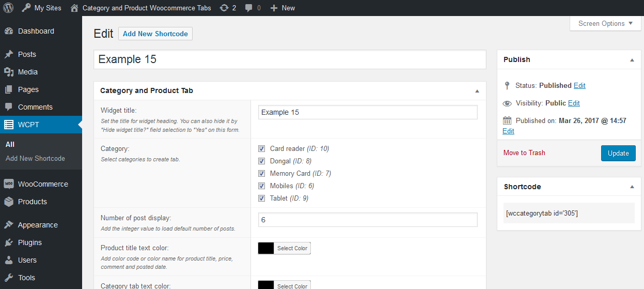644x289 pixels.
Task: Click Add New Shortcode button beside Edit
Action: [x=155, y=34]
